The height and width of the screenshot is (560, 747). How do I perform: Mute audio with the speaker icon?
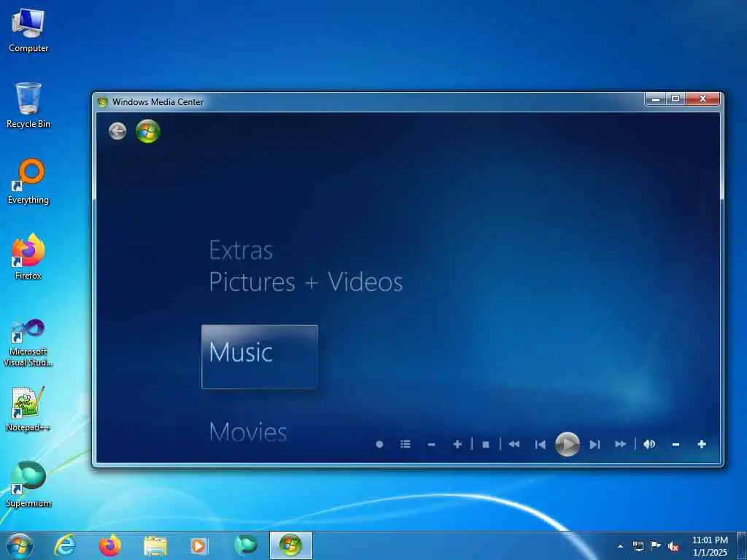tap(649, 444)
